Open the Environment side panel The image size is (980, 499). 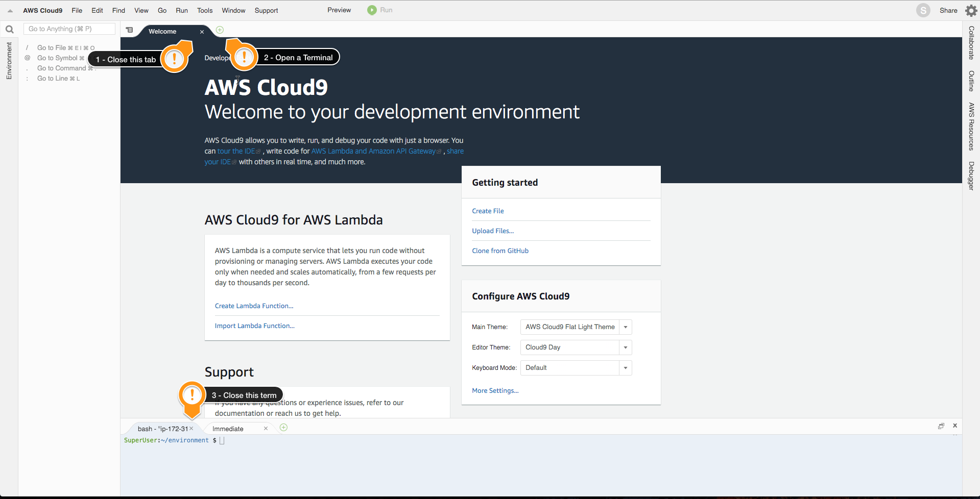9,61
